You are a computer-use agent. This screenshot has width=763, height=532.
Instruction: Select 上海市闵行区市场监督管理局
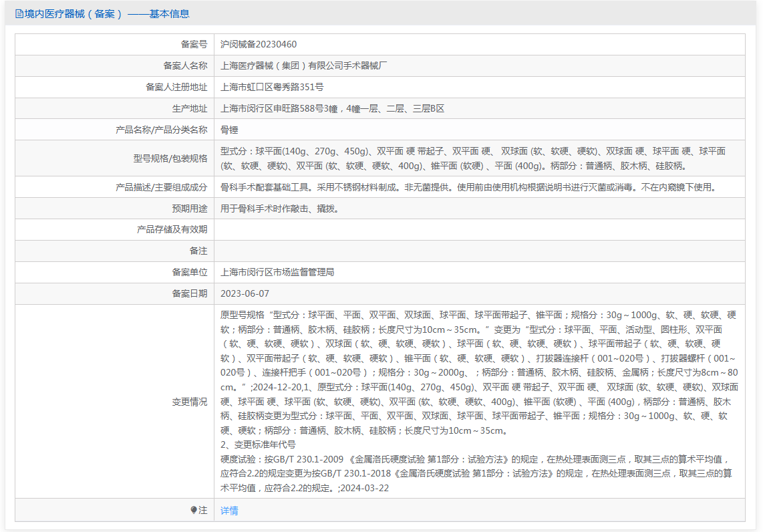(277, 272)
